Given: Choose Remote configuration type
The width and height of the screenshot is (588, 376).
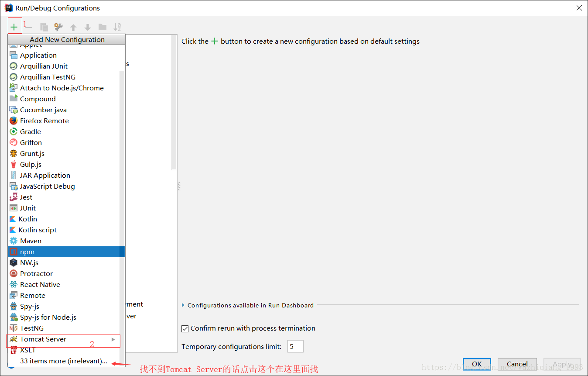Looking at the screenshot, I should pyautogui.click(x=64, y=295).
